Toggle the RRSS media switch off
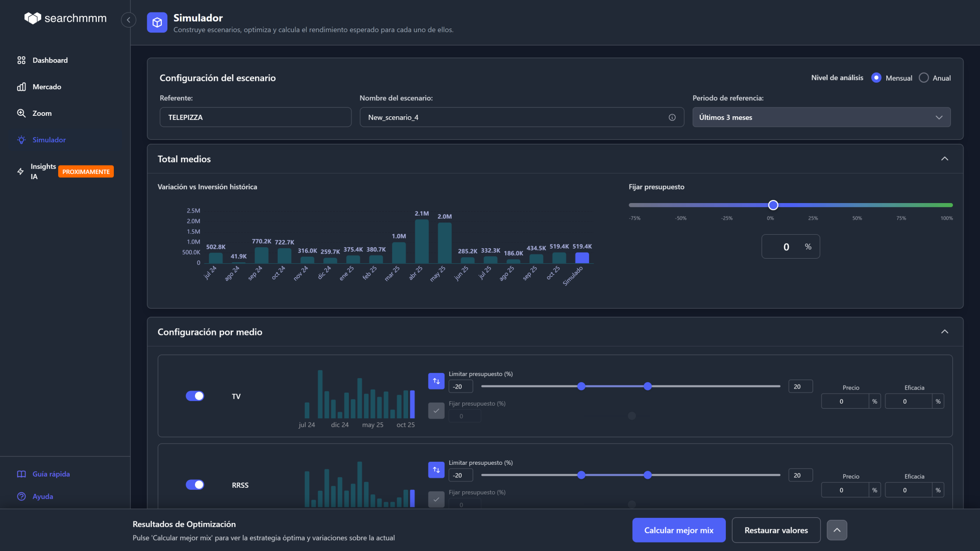The image size is (980, 551). [195, 485]
